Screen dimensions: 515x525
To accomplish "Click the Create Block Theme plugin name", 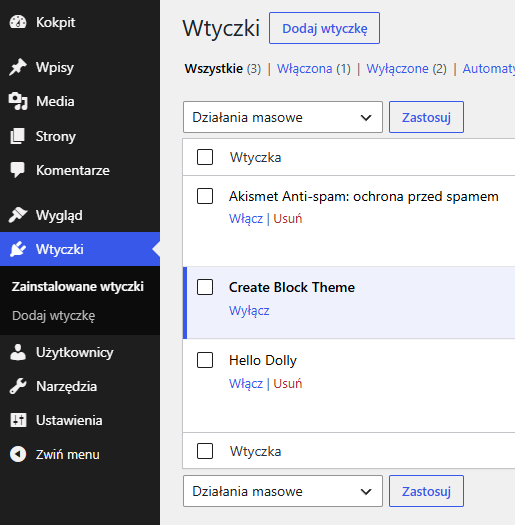I will 292,287.
